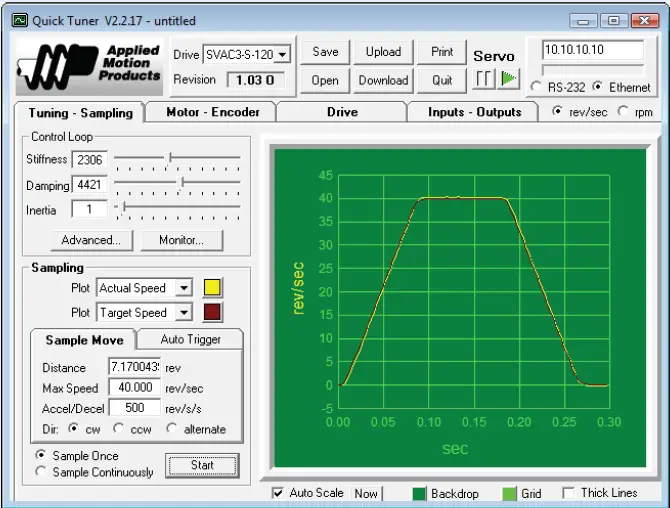Select the Sample Move tab
The image size is (670, 508).
(x=84, y=340)
